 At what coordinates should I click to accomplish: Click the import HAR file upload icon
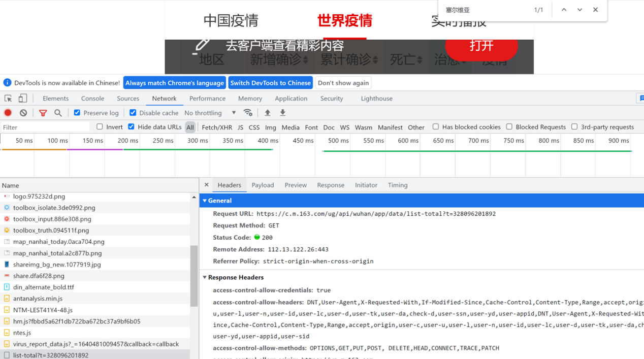[x=267, y=113]
